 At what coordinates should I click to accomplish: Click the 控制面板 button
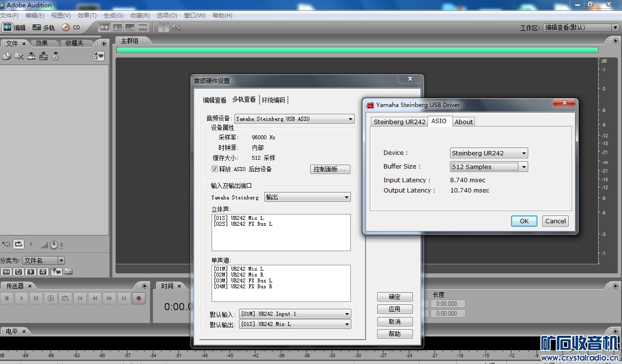[x=330, y=169]
